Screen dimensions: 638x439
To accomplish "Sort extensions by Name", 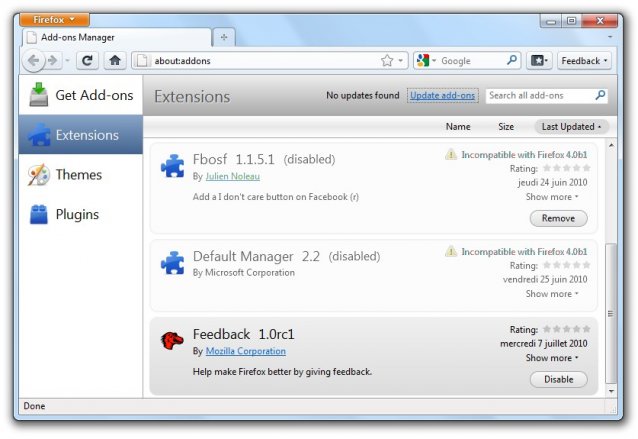I will pyautogui.click(x=458, y=127).
